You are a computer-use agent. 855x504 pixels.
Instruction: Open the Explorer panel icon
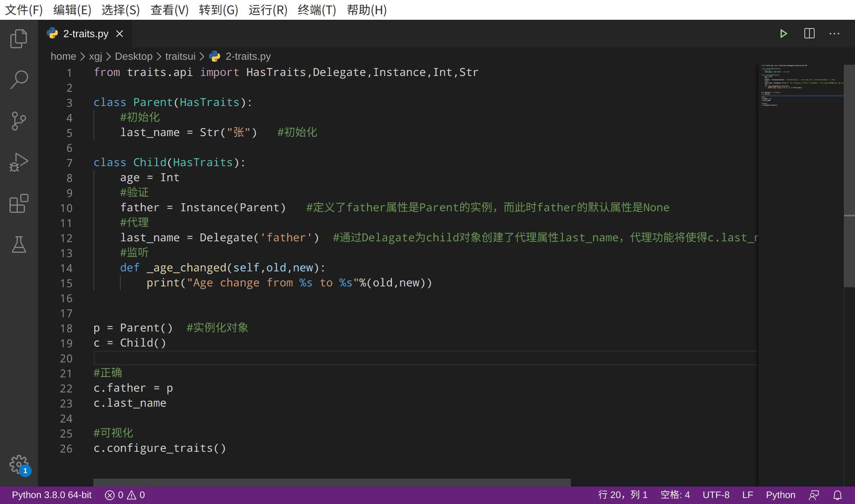[19, 38]
